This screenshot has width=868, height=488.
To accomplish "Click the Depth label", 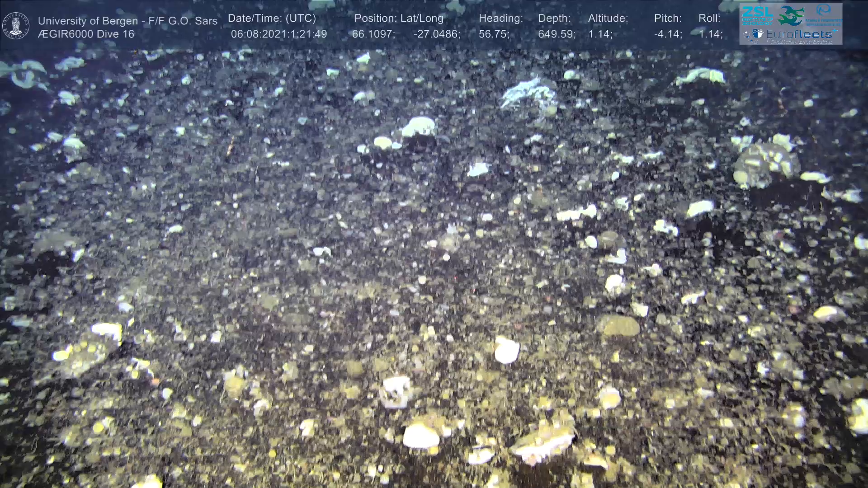I will (x=554, y=19).
